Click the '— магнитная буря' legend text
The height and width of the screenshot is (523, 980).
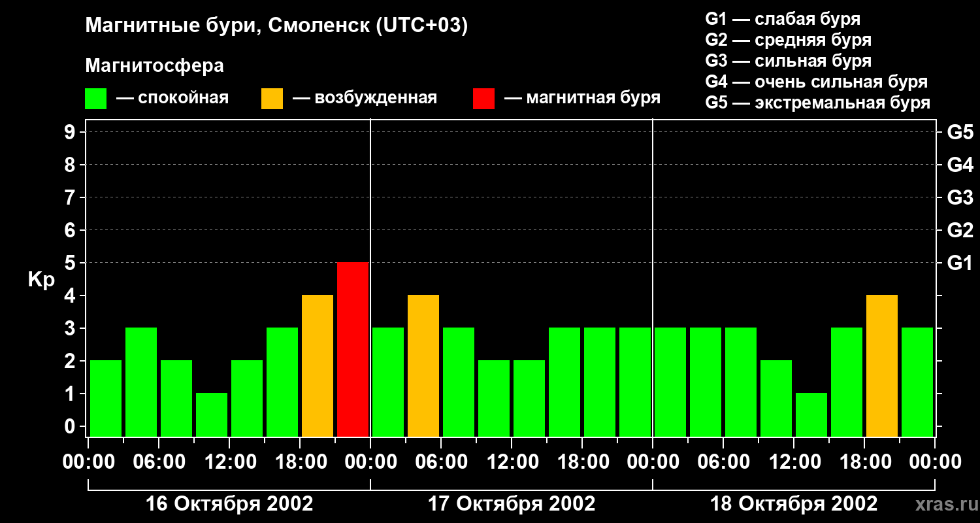pos(582,99)
